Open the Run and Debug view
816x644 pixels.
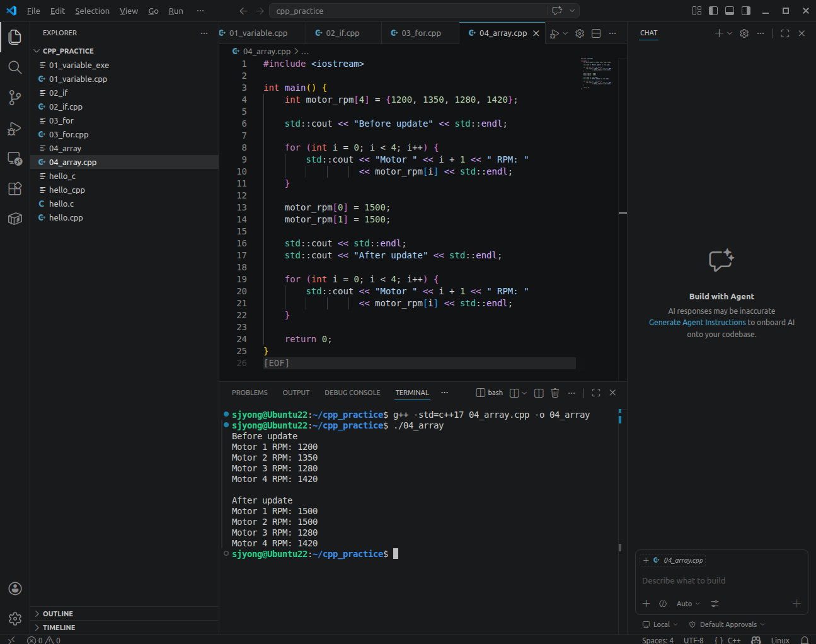15,129
